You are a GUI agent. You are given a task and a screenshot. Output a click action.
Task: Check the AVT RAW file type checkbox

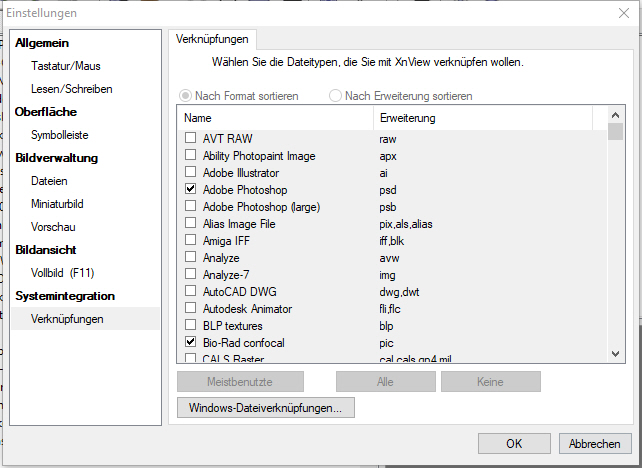190,139
